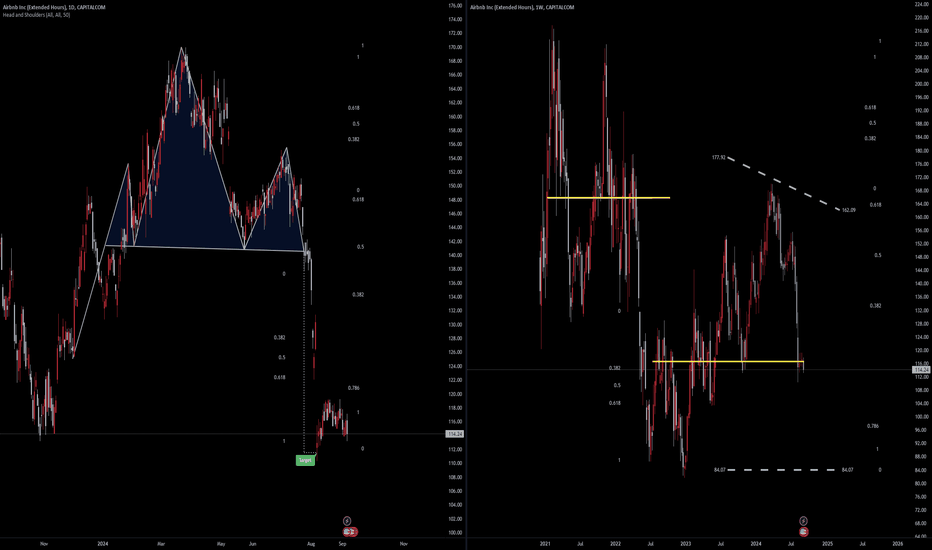The height and width of the screenshot is (550, 932).
Task: Click the Aug date on daily time axis
Action: [x=311, y=543]
